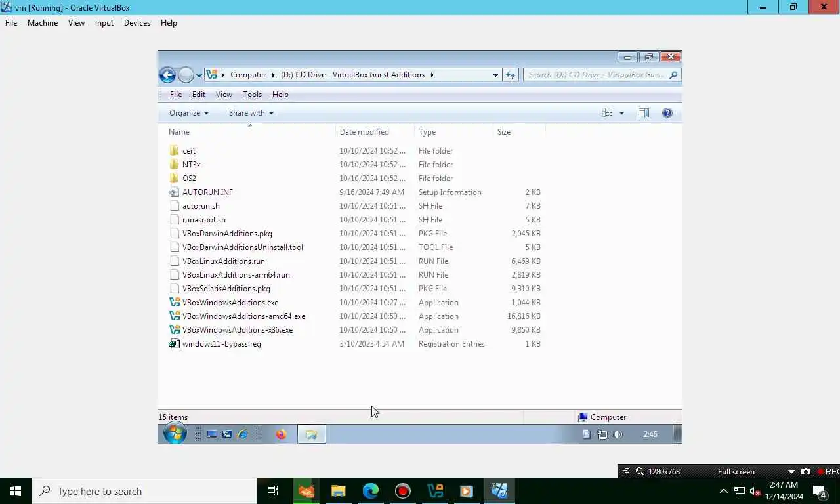The width and height of the screenshot is (840, 504).
Task: Open the Explorer View menu
Action: point(224,94)
